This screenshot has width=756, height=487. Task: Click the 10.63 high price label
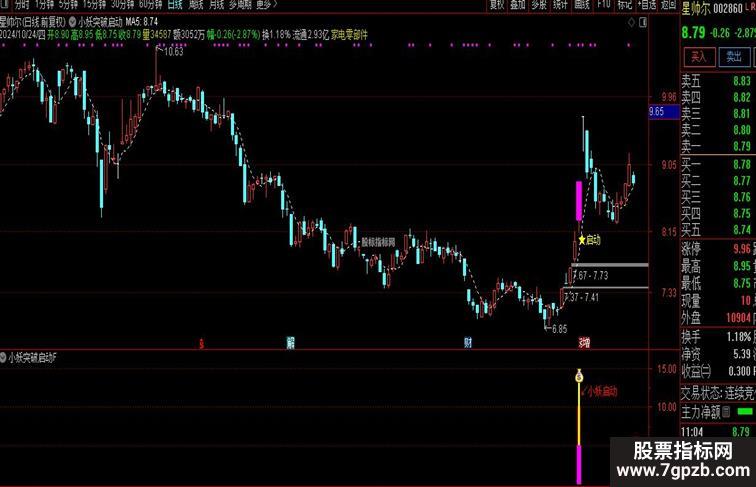(174, 52)
